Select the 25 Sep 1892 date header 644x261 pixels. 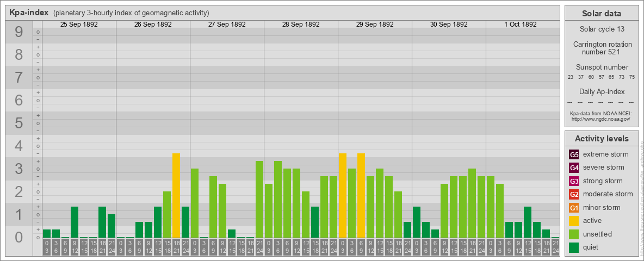coord(79,24)
